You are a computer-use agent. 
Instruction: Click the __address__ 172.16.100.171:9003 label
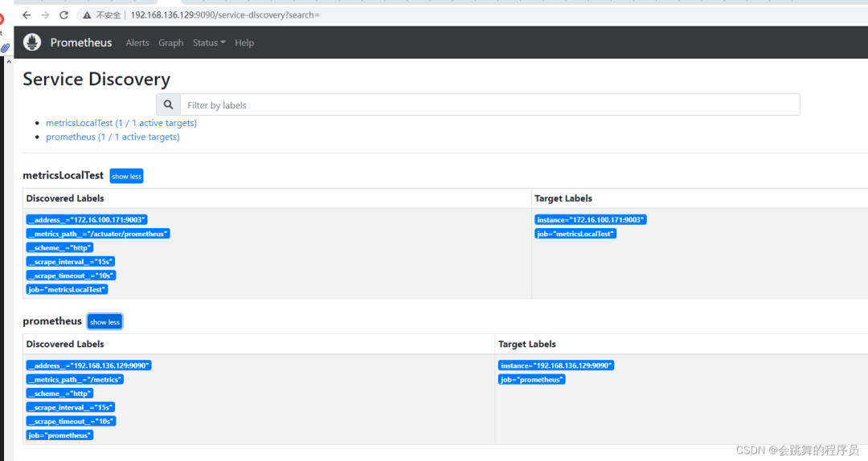click(x=87, y=220)
